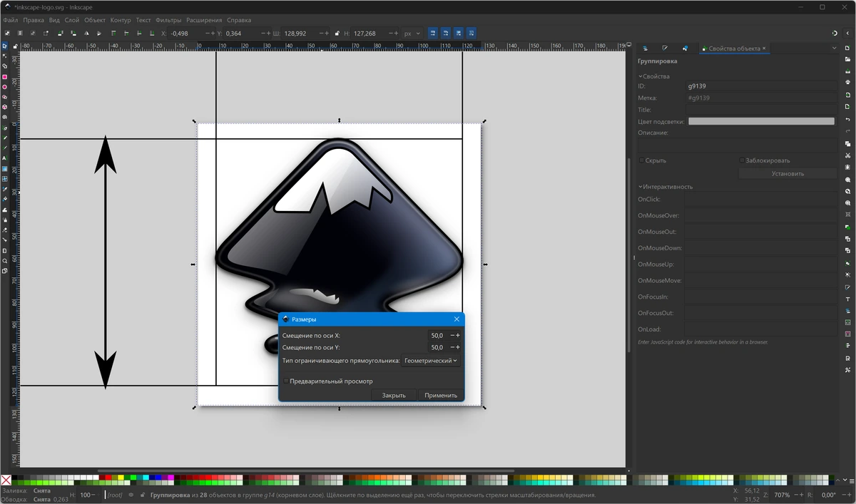Click the Цвет подсветки color bar
The image size is (856, 504).
(761, 121)
